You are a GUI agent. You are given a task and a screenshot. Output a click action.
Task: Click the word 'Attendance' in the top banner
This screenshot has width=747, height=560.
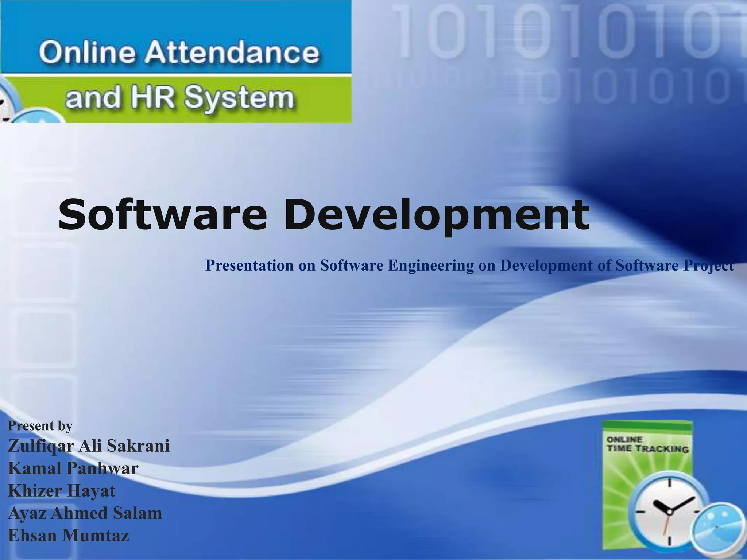pos(232,51)
